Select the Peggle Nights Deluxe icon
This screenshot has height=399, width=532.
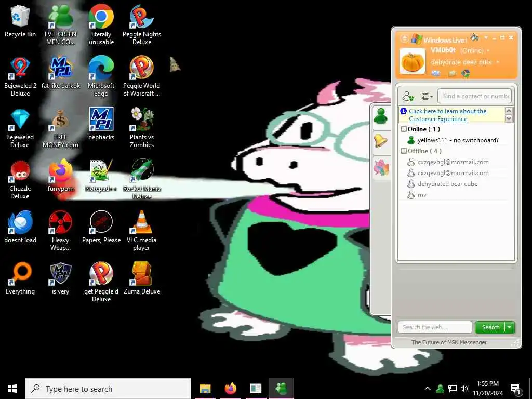pos(142,25)
